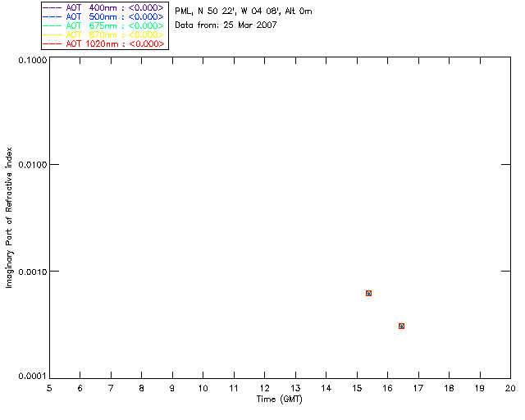Click the 'Data from: 25 Mar 2007' text

pyautogui.click(x=226, y=25)
